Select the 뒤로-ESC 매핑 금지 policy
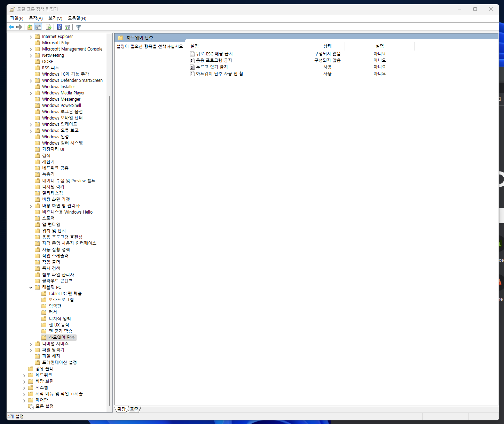The width and height of the screenshot is (504, 424). pyautogui.click(x=214, y=54)
